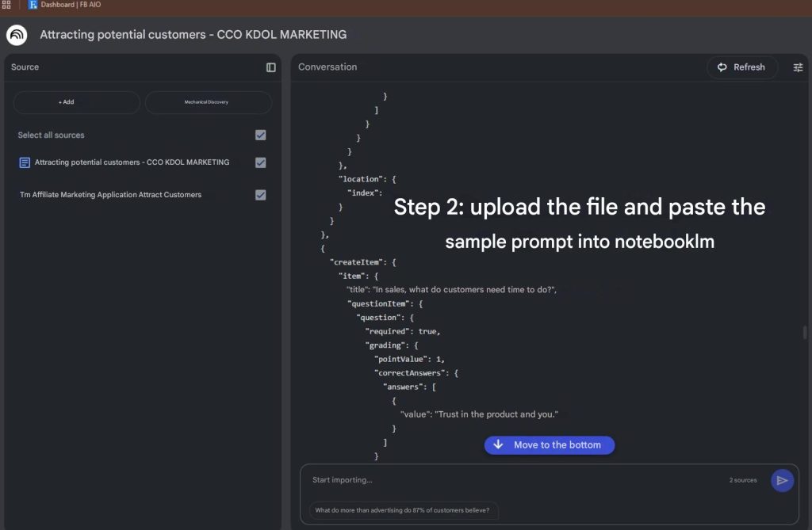Uncheck the Attracting potential customers source checkbox
The width and height of the screenshot is (812, 530).
click(x=260, y=162)
